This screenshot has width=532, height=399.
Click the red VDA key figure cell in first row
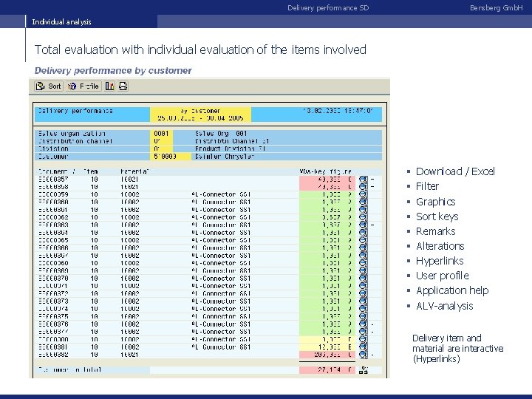click(327, 179)
